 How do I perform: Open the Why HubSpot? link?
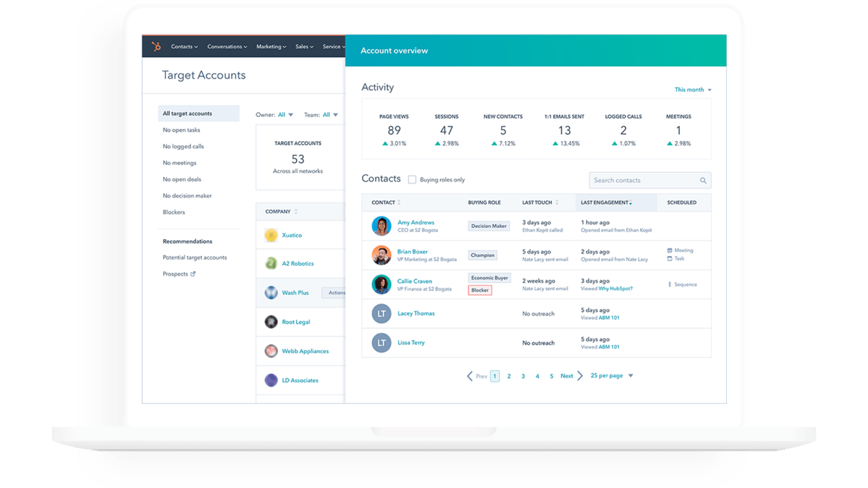(x=615, y=289)
